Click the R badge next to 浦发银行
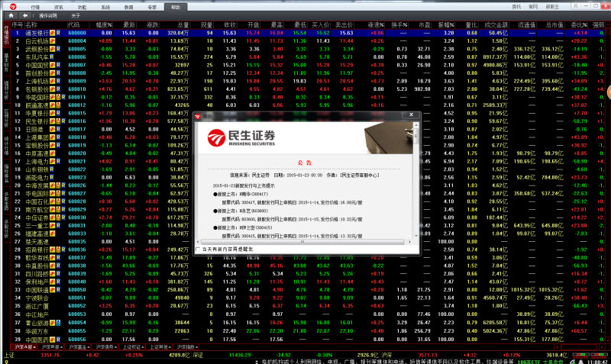This screenshot has width=611, height=364. [58, 33]
